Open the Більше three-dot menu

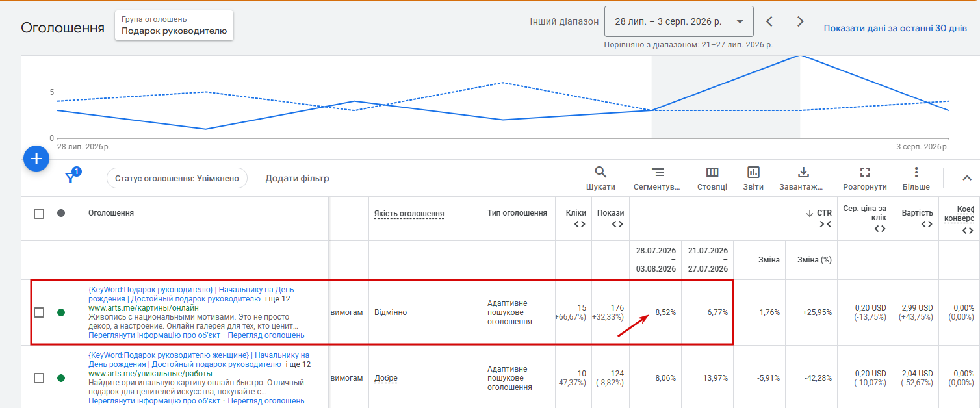point(916,179)
